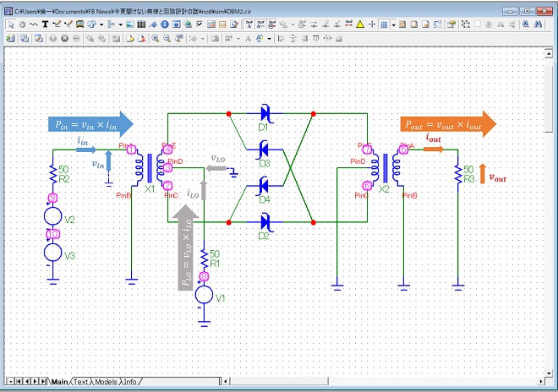The image size is (558, 392).
Task: Open the Models page tab
Action: tap(106, 382)
